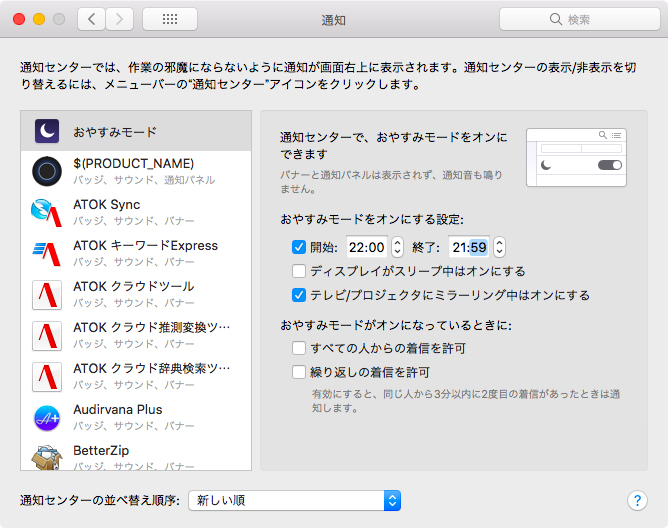
Task: Click the search magnifier icon
Action: pyautogui.click(x=556, y=19)
